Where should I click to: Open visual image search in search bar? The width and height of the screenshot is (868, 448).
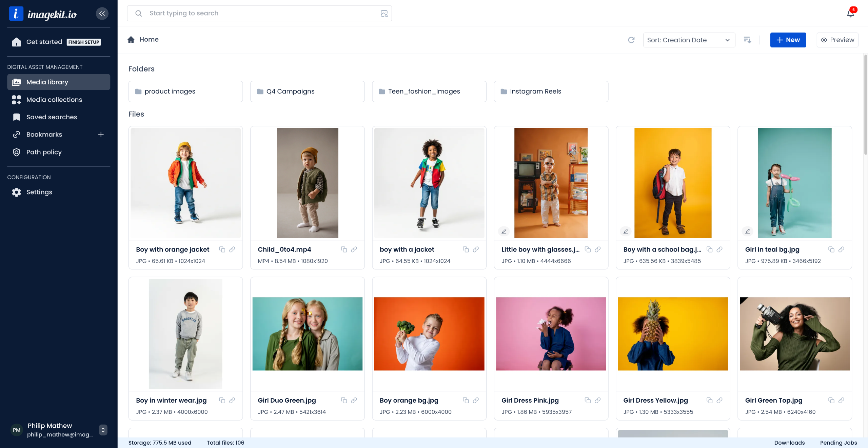coord(384,14)
